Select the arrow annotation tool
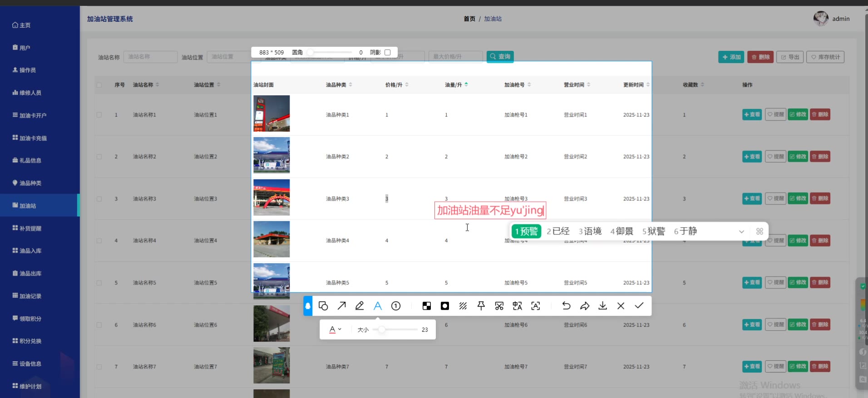The width and height of the screenshot is (868, 398). click(x=341, y=306)
